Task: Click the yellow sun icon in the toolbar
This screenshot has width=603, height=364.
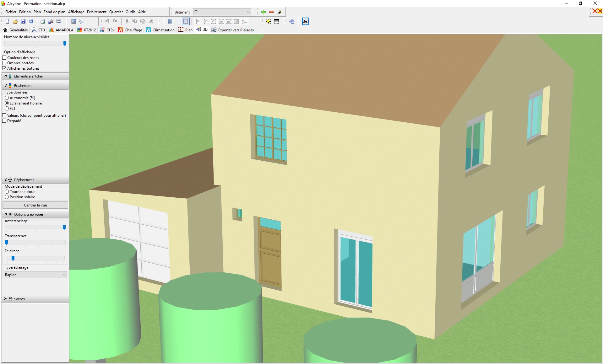Action: point(269,21)
